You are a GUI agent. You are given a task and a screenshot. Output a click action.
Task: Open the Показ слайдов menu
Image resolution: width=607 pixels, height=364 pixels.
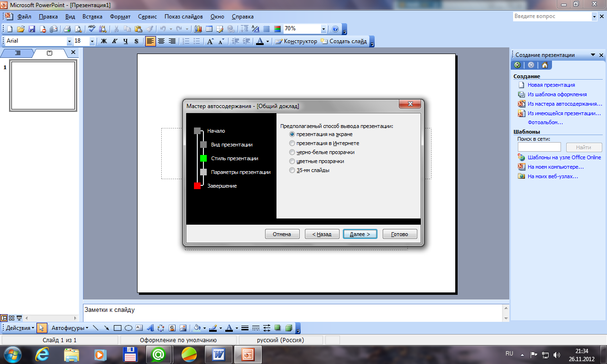click(184, 16)
